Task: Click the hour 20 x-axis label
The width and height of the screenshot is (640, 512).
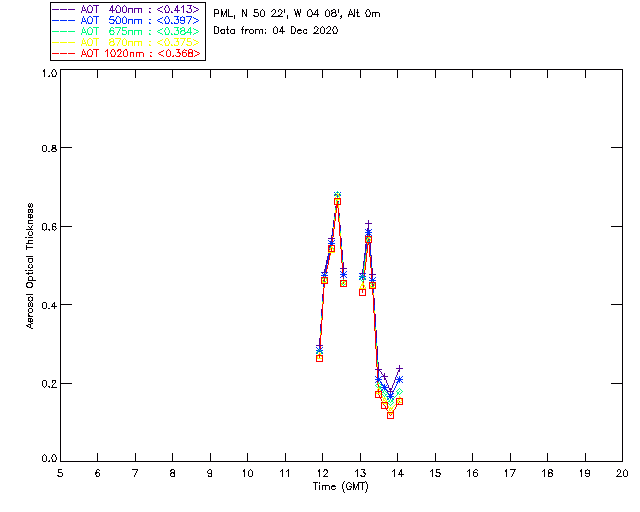Action: tap(622, 473)
